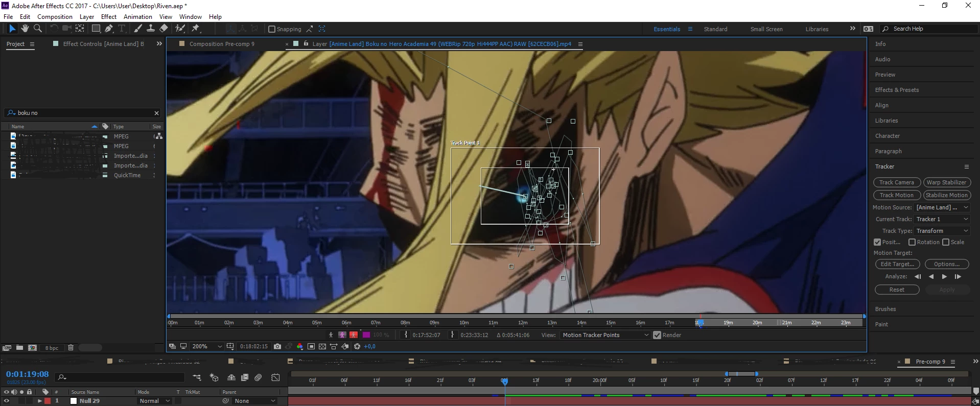
Task: Open the Motion Tracker Points view dropdown
Action: click(605, 335)
